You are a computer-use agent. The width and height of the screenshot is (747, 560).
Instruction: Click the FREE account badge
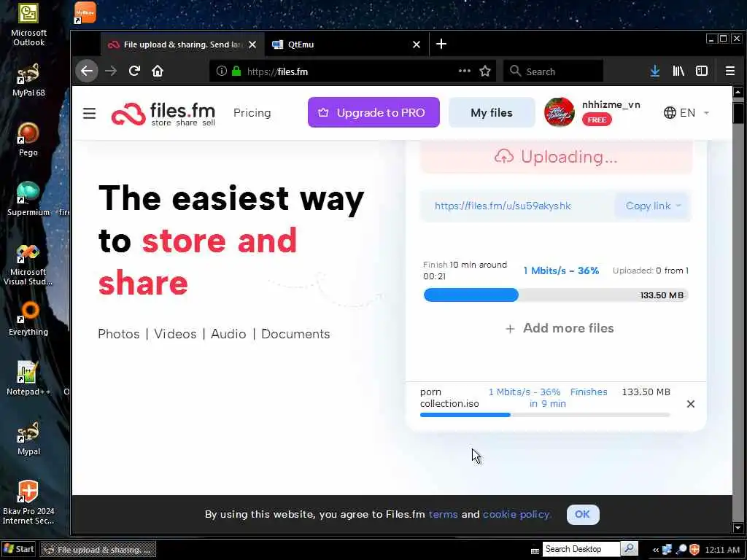tap(597, 120)
